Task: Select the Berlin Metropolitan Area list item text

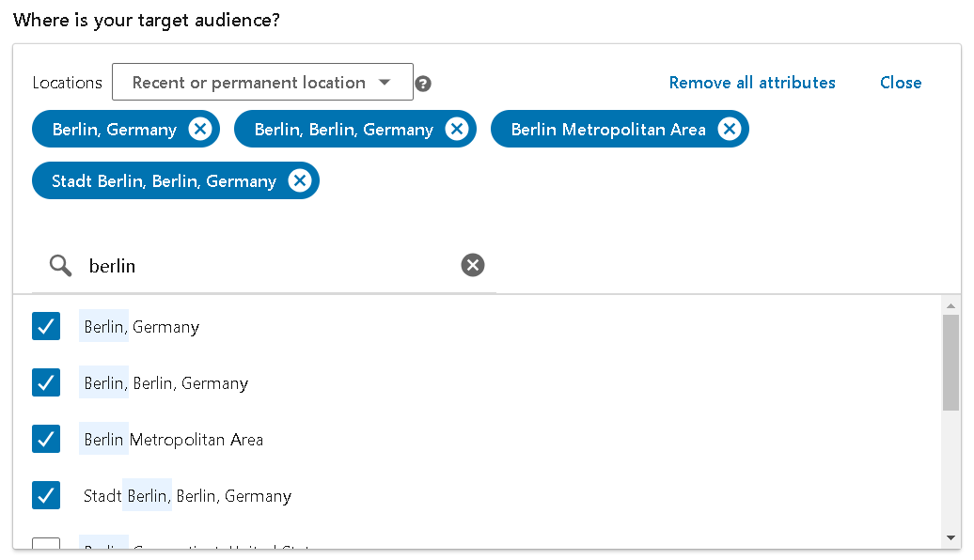Action: pos(174,440)
